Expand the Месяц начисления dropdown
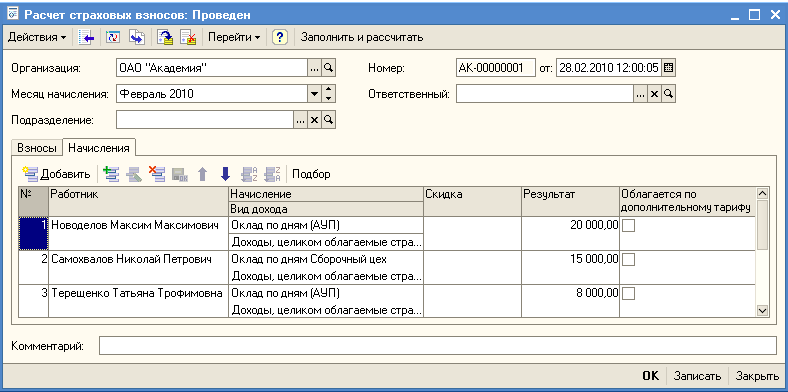Screen dimensions: 788x392 [315, 93]
